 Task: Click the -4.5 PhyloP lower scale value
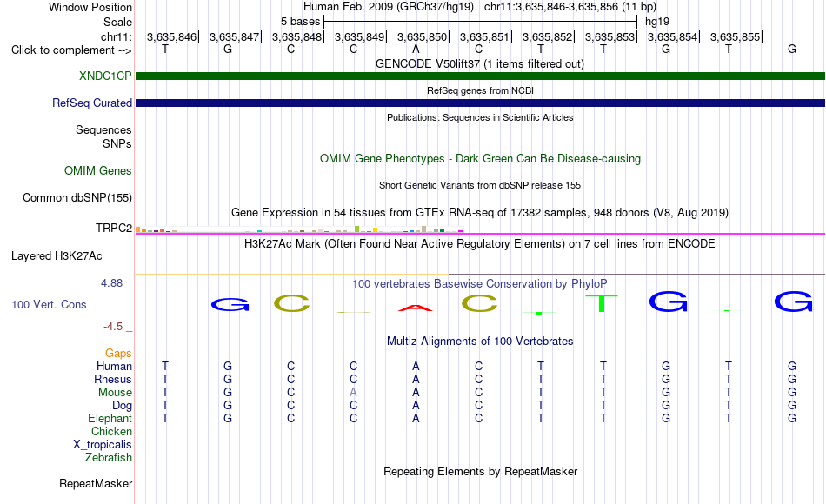113,327
